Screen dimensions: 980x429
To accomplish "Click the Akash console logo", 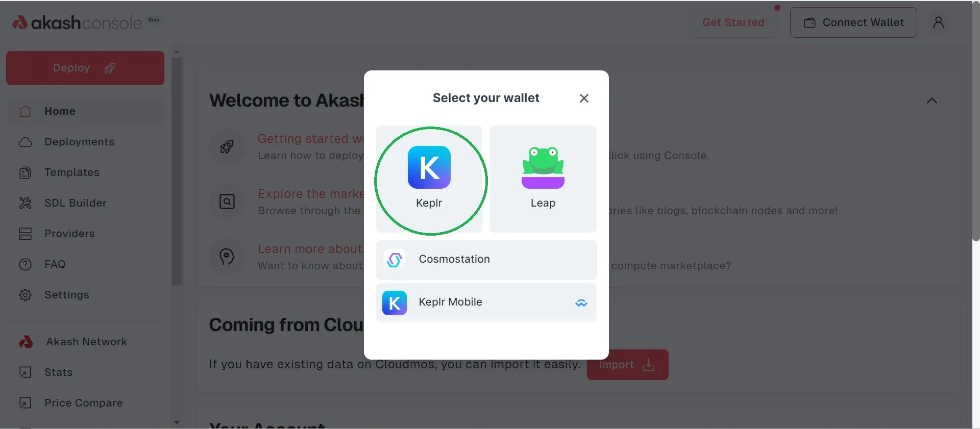I will [77, 22].
